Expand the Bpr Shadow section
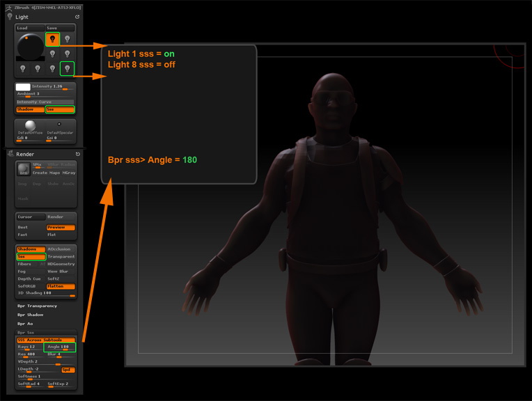The height and width of the screenshot is (401, 532). point(31,315)
